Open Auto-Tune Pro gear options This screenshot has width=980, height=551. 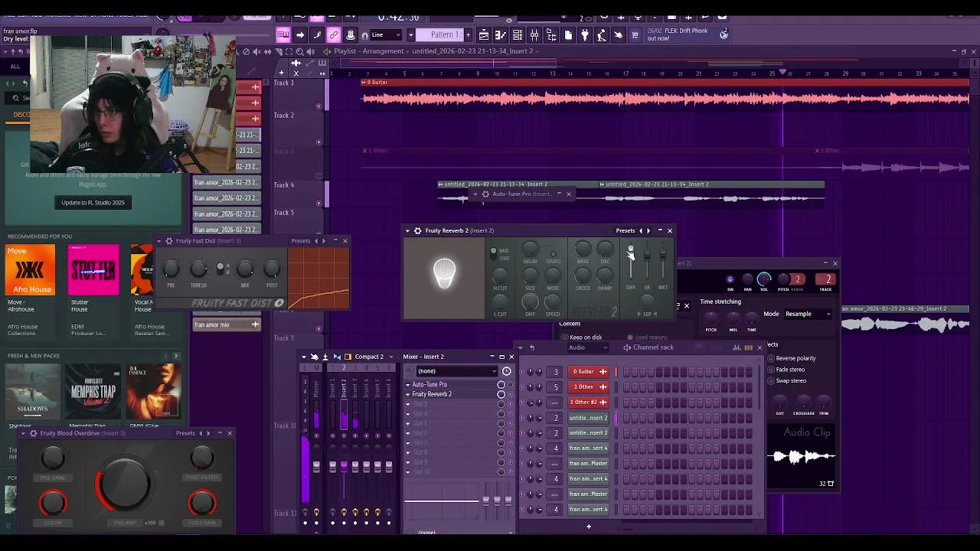click(x=485, y=194)
